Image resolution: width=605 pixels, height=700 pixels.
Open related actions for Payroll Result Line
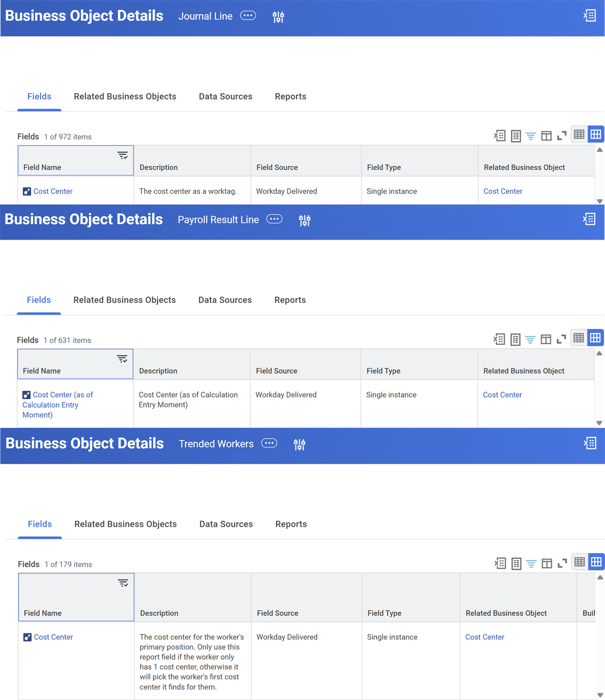click(x=274, y=219)
